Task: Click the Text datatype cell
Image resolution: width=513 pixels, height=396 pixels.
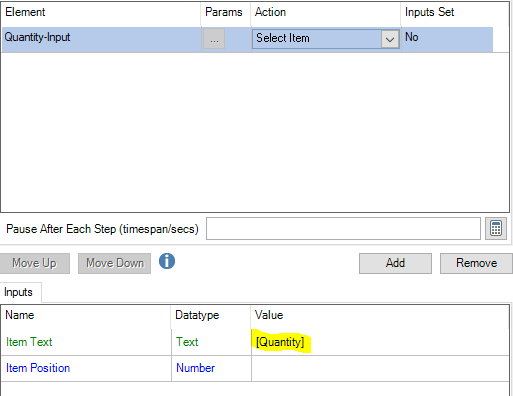Action: (x=211, y=342)
